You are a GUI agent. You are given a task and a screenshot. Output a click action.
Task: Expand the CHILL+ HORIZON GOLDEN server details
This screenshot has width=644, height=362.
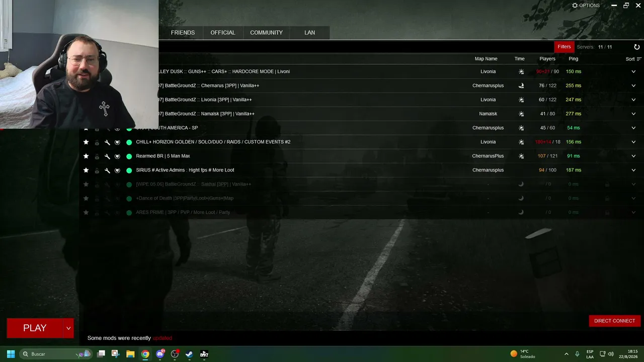coord(633,142)
